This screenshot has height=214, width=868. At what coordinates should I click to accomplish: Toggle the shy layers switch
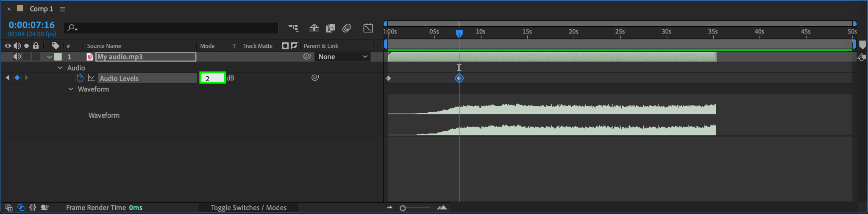click(x=314, y=28)
